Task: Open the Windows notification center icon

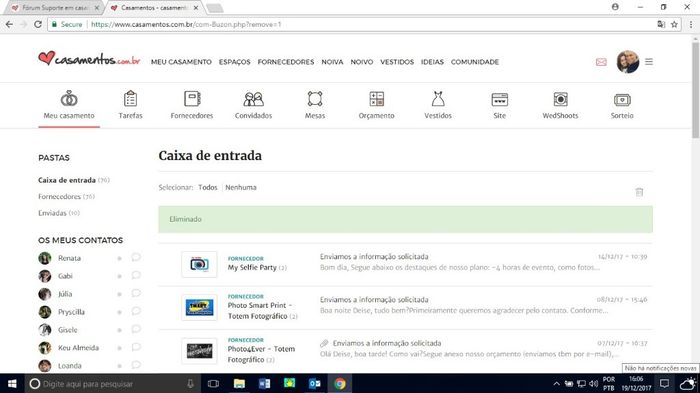Action: click(664, 384)
